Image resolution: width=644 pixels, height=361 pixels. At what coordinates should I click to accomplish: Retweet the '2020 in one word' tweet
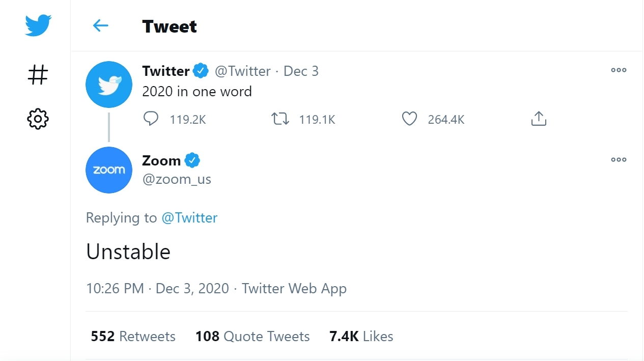pyautogui.click(x=280, y=119)
